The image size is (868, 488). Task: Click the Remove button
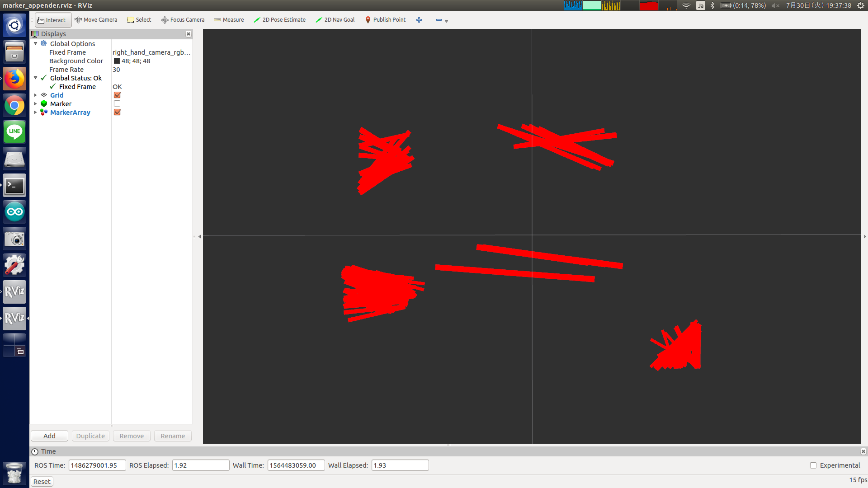pos(132,436)
